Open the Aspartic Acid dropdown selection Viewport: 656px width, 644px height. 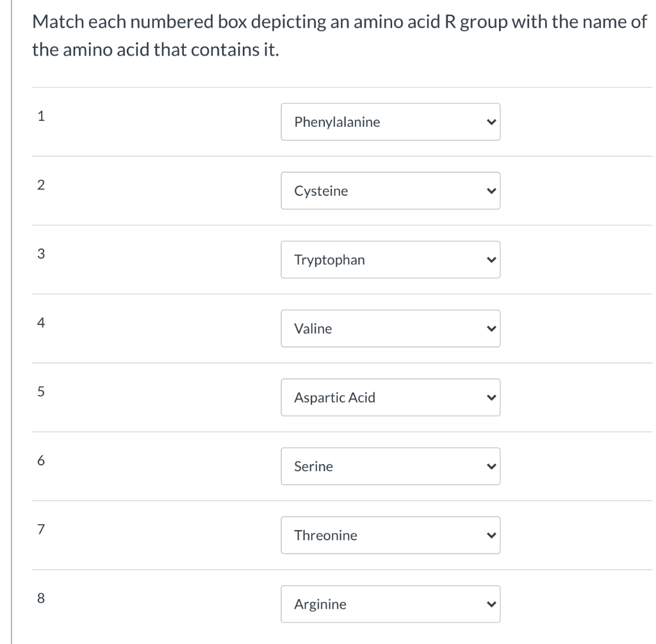tap(389, 398)
